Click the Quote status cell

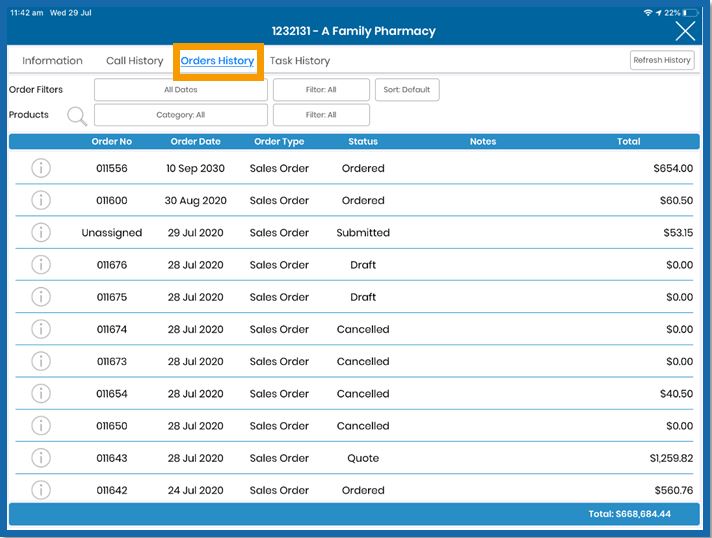coord(363,458)
